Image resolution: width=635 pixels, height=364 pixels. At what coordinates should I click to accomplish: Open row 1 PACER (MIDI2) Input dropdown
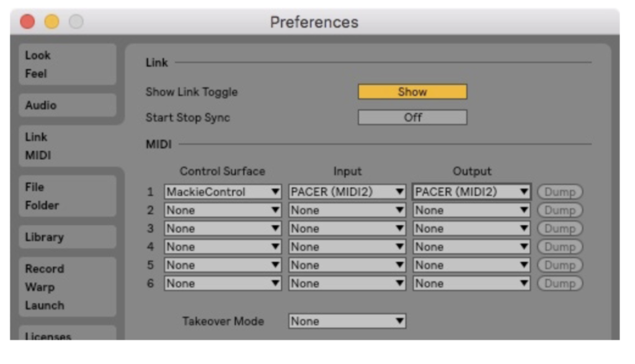[x=347, y=192]
